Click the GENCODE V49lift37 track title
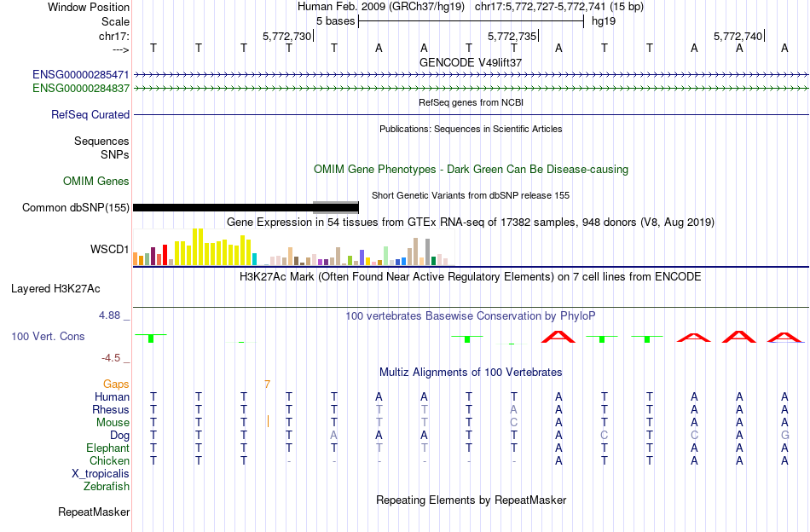The image size is (810, 532). (471, 62)
